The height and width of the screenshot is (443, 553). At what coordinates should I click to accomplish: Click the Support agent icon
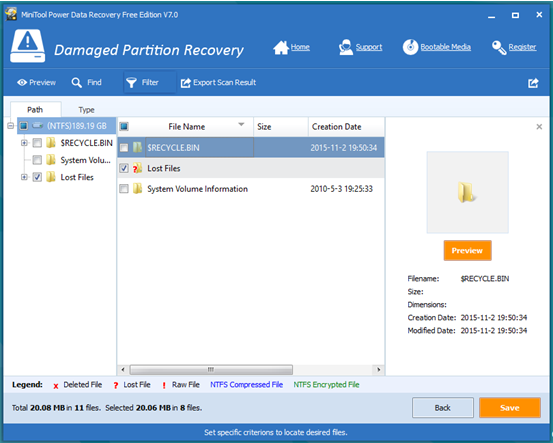click(345, 47)
